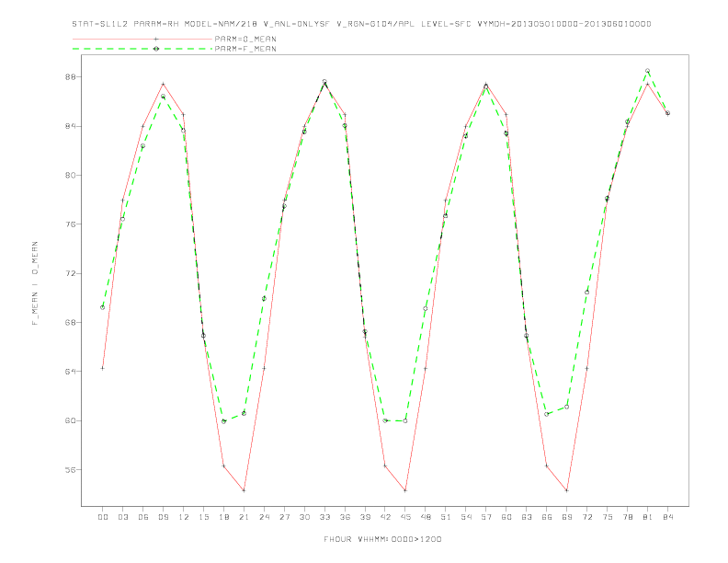This screenshot has height=563, width=728.
Task: Click the x-axis tick label 03
Action: pyautogui.click(x=122, y=517)
